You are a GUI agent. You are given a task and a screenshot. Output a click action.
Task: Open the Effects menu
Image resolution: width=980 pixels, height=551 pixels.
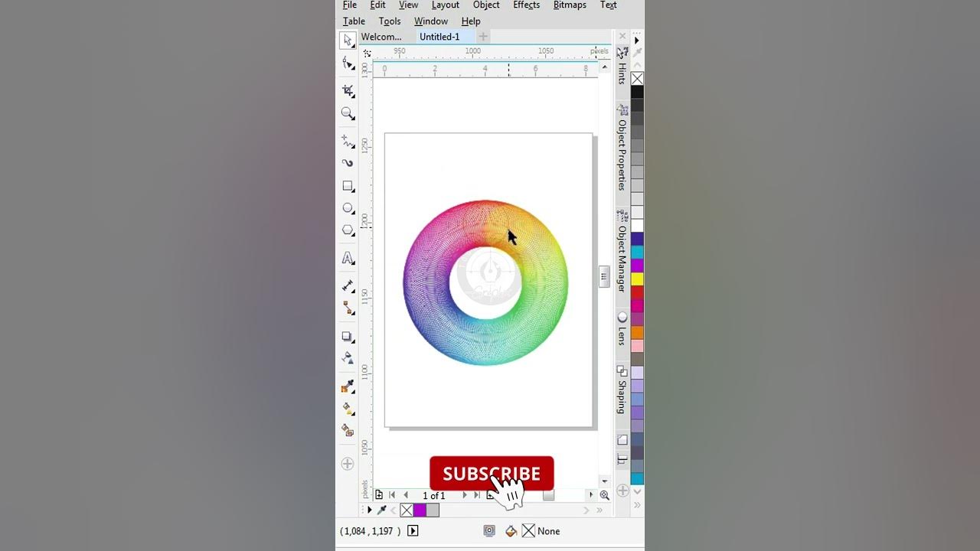click(527, 5)
